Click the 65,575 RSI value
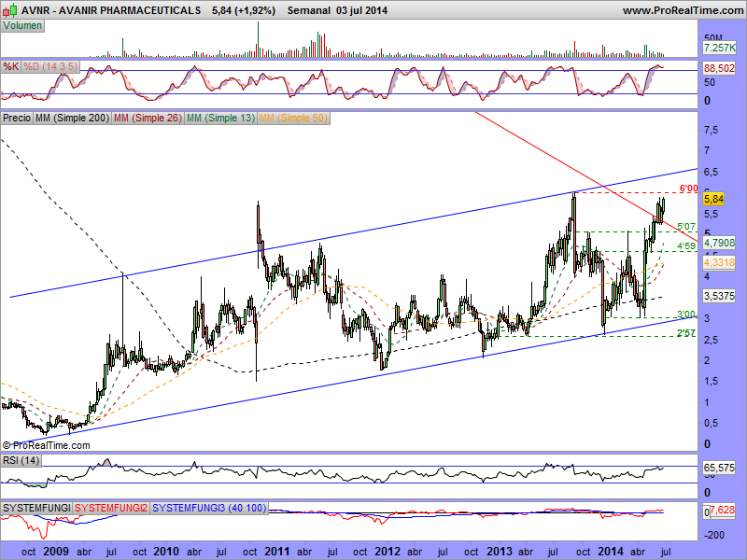This screenshot has width=747, height=560. click(x=719, y=469)
